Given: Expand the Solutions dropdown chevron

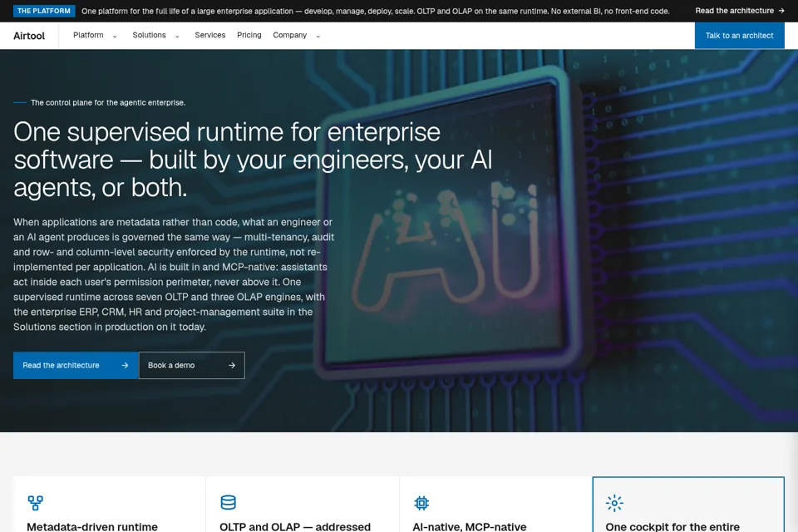Looking at the screenshot, I should tap(177, 36).
